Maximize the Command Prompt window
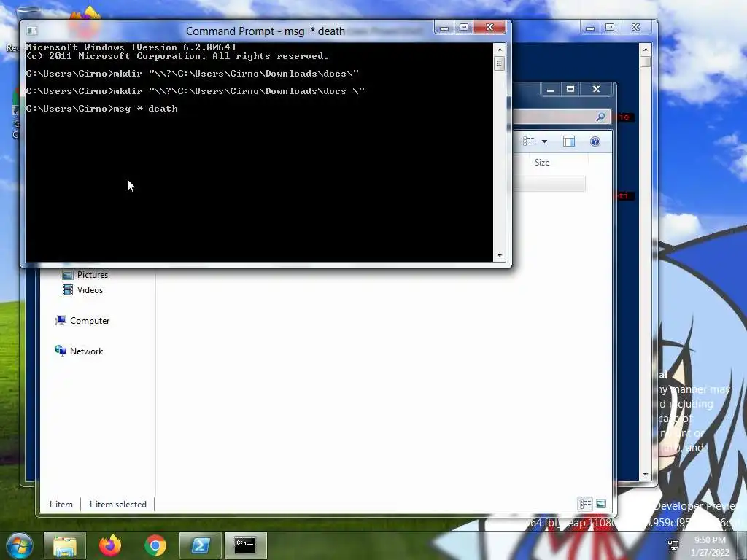747x560 pixels. 464,28
